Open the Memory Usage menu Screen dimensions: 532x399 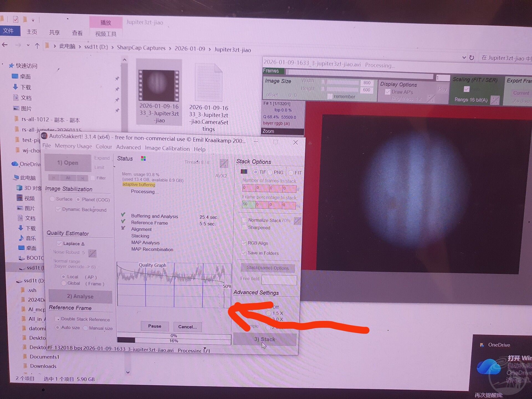pos(73,146)
